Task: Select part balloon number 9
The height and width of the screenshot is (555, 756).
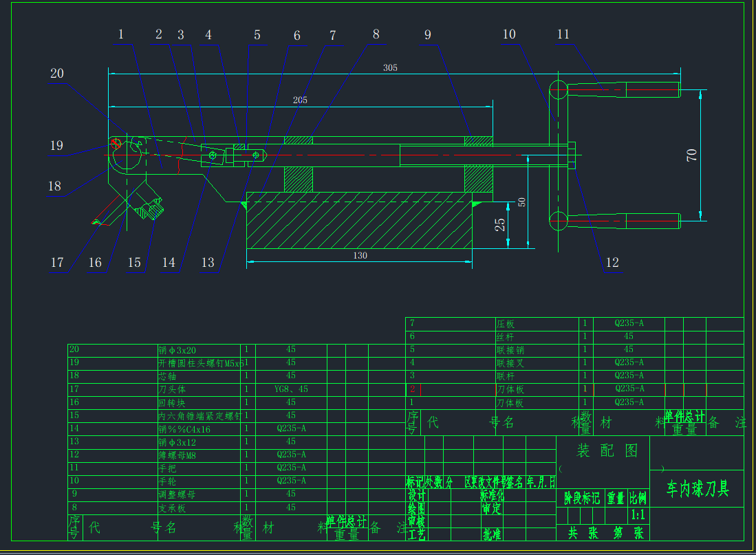Action: tap(427, 34)
